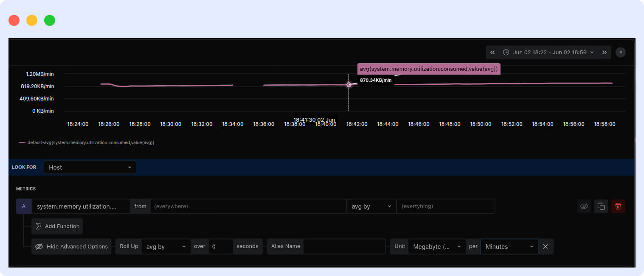
Task: Open the Look For Host dropdown
Action: pos(90,167)
